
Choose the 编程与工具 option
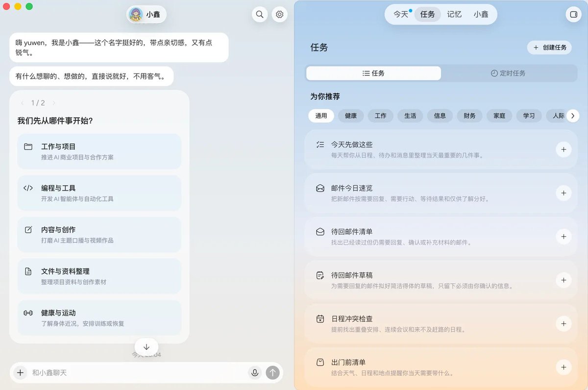pyautogui.click(x=99, y=193)
